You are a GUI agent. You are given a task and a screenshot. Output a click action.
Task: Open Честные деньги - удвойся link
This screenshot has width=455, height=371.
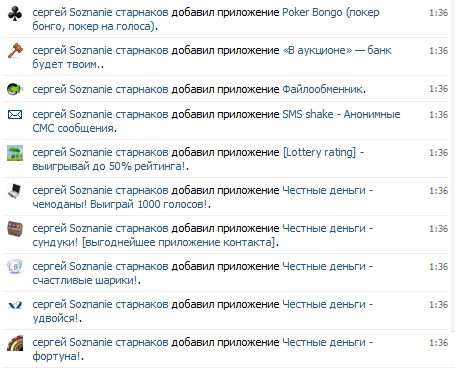coord(203,311)
